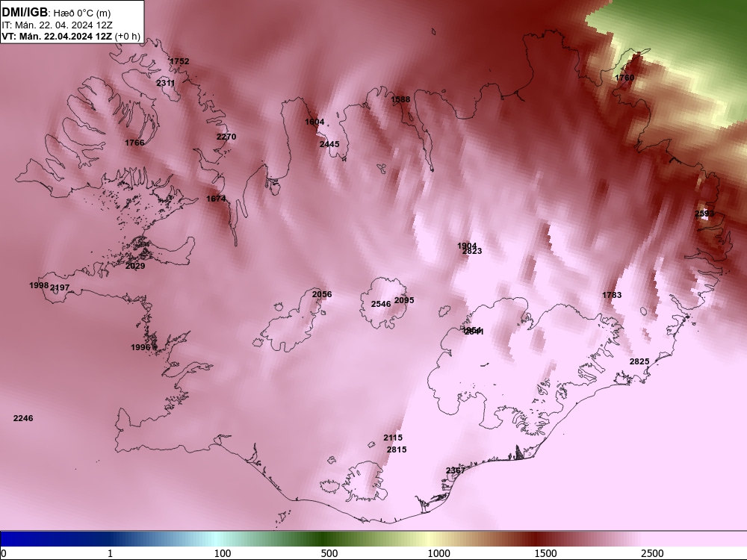Viewport: 747px width, 560px height.
Task: Click the 2270 value label
Action: pos(226,137)
